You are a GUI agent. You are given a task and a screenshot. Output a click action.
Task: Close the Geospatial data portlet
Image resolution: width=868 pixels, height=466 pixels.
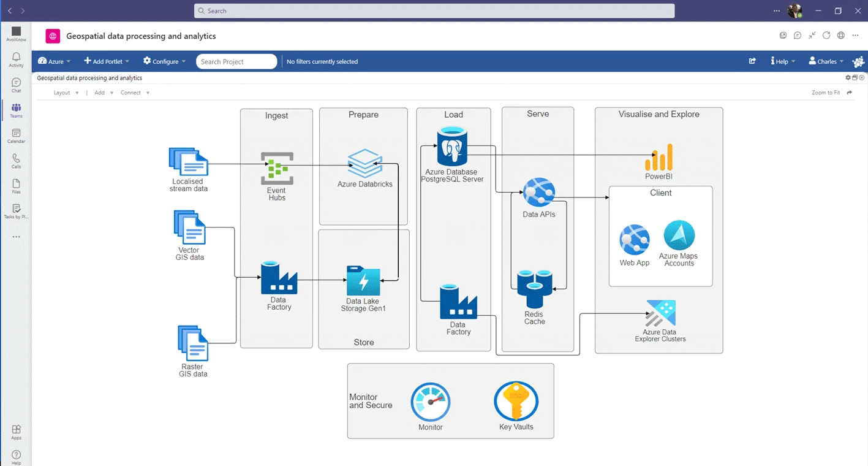pyautogui.click(x=861, y=78)
